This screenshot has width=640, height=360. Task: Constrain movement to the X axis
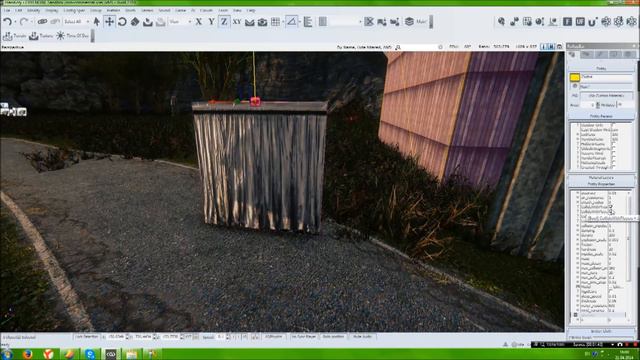[199, 22]
